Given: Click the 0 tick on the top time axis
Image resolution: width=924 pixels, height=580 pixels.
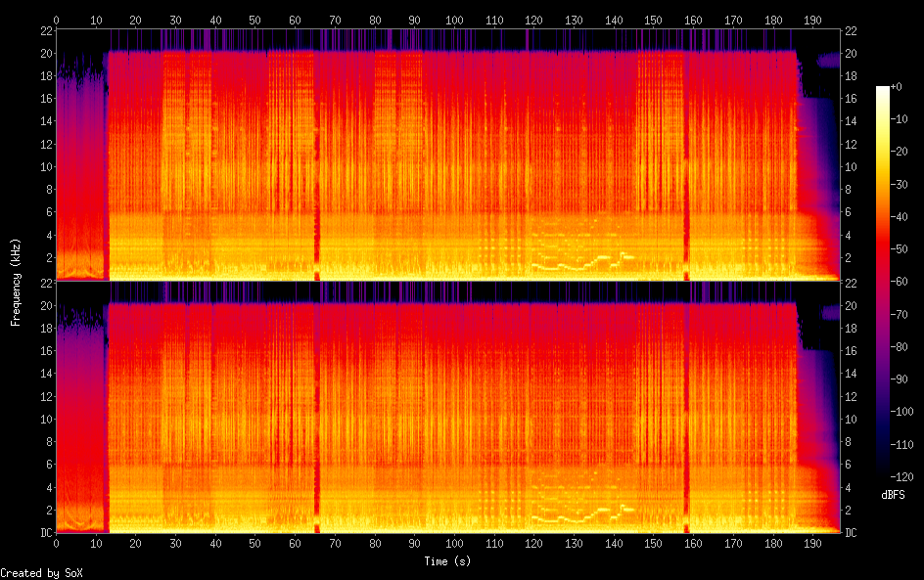Looking at the screenshot, I should pyautogui.click(x=56, y=19).
